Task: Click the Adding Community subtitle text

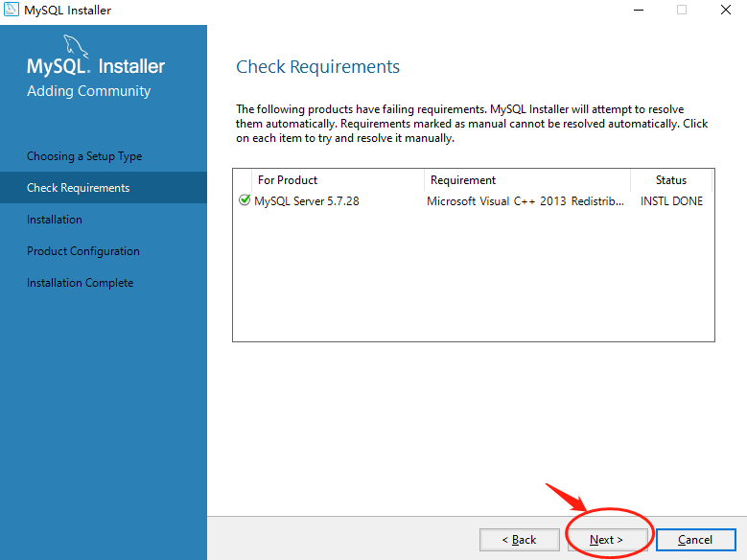Action: 88,90
